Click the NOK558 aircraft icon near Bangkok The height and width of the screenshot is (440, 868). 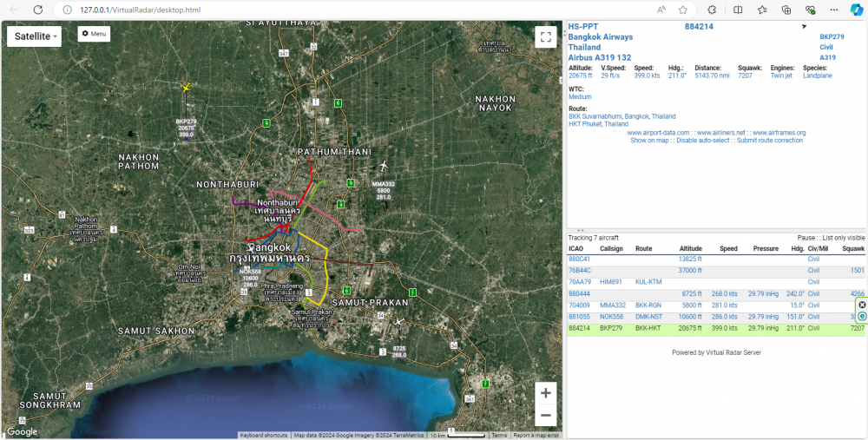pos(250,247)
